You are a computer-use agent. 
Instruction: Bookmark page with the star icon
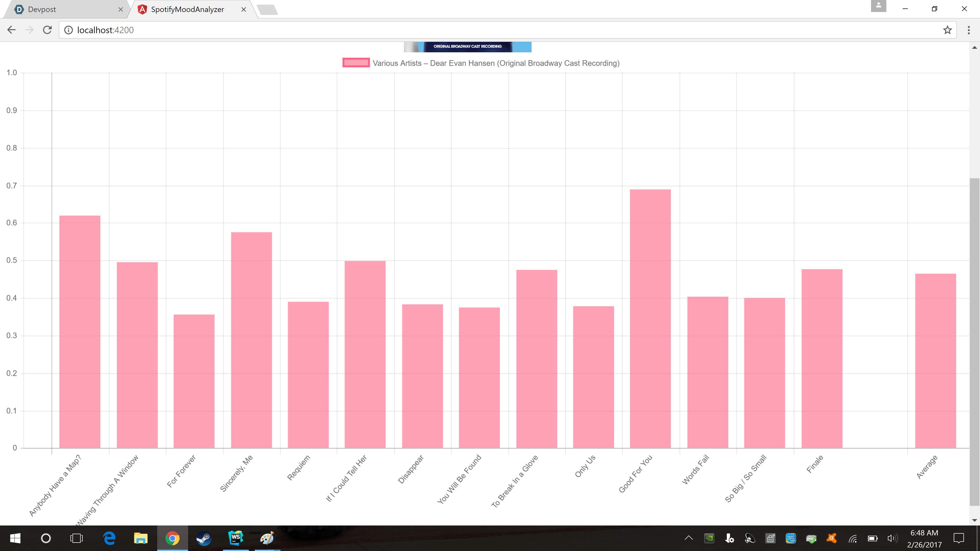tap(947, 30)
